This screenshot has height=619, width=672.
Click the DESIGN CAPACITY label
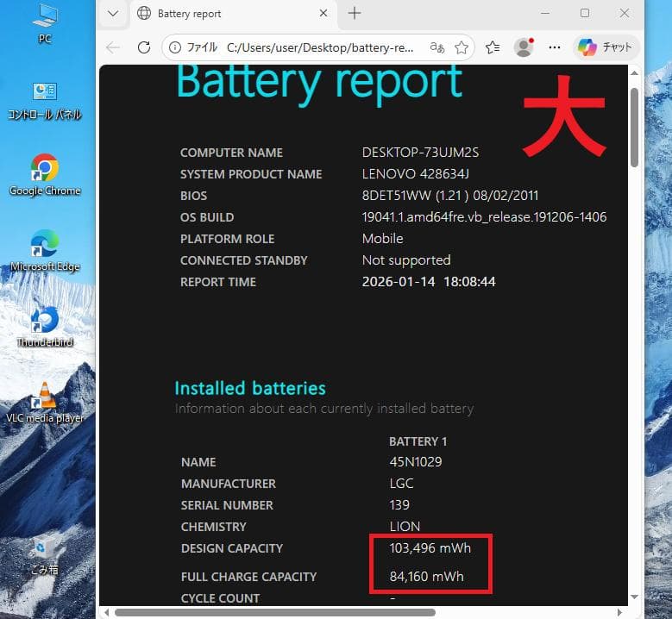point(232,548)
